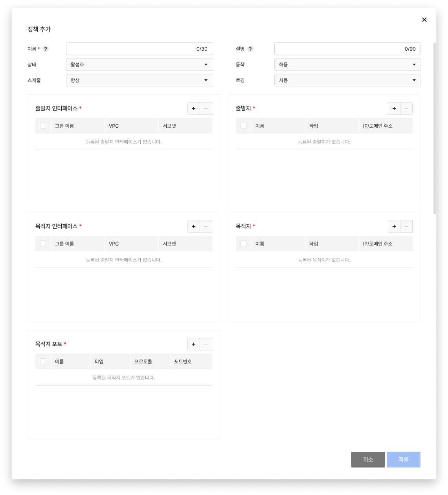The image size is (448, 495).
Task: Click the dialog vertical scrollbar
Action: 435,128
